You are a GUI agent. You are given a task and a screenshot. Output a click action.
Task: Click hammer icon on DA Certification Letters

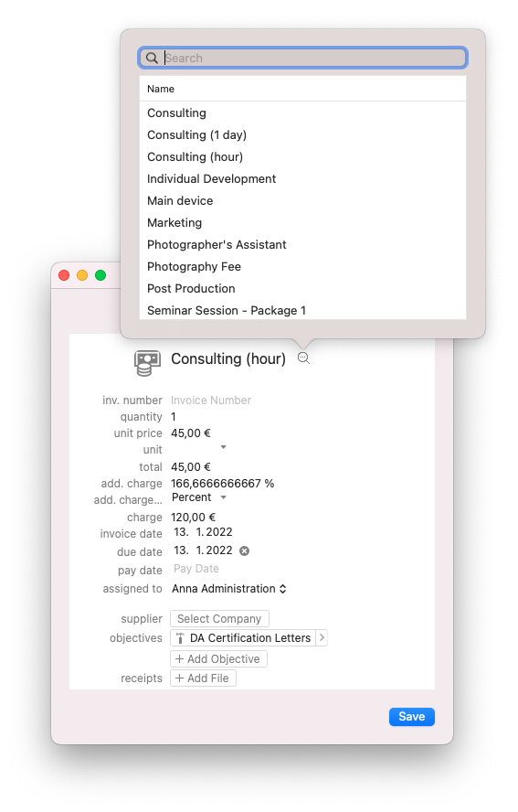click(x=180, y=638)
